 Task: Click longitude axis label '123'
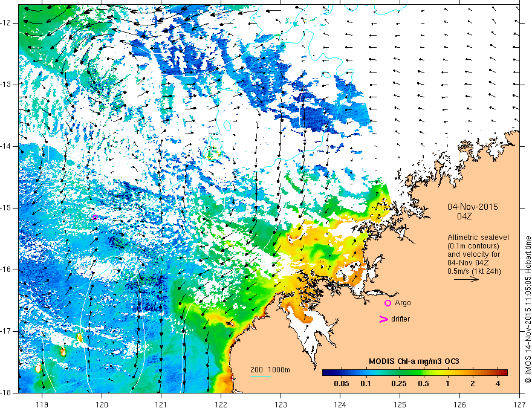(x=281, y=404)
